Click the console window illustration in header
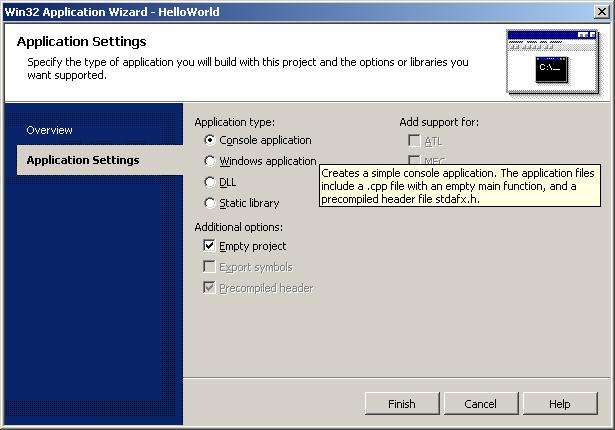 tap(552, 62)
